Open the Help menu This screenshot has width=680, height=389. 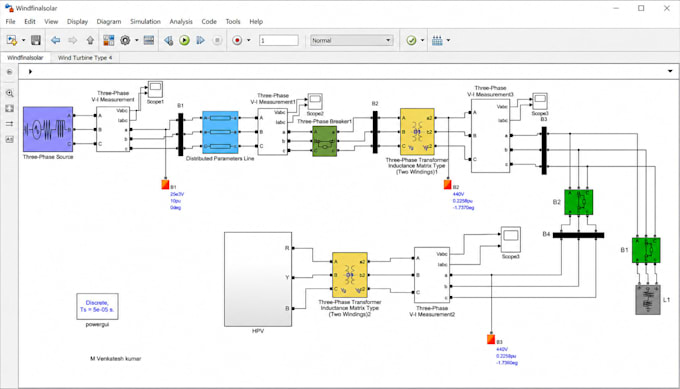point(256,21)
